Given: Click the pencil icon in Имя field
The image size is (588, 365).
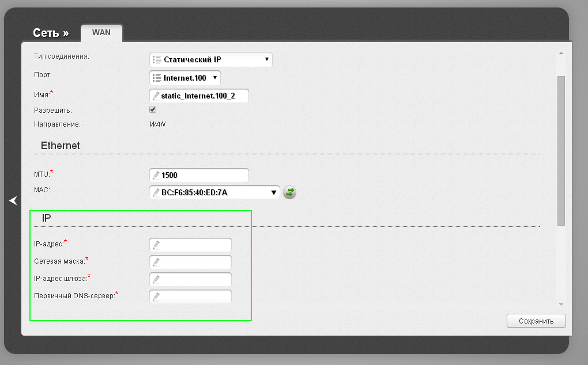Looking at the screenshot, I should click(x=156, y=96).
